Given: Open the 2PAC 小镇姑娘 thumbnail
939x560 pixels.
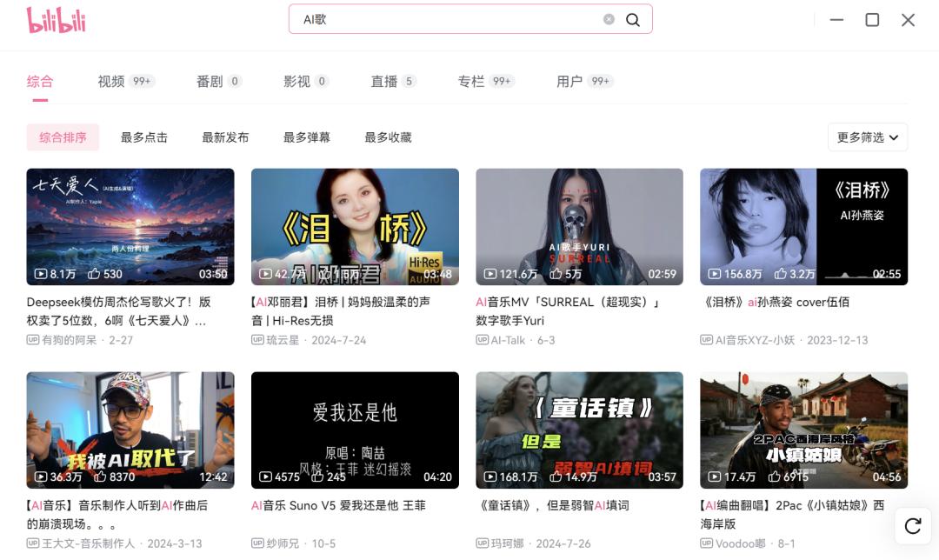Looking at the screenshot, I should pyautogui.click(x=803, y=430).
